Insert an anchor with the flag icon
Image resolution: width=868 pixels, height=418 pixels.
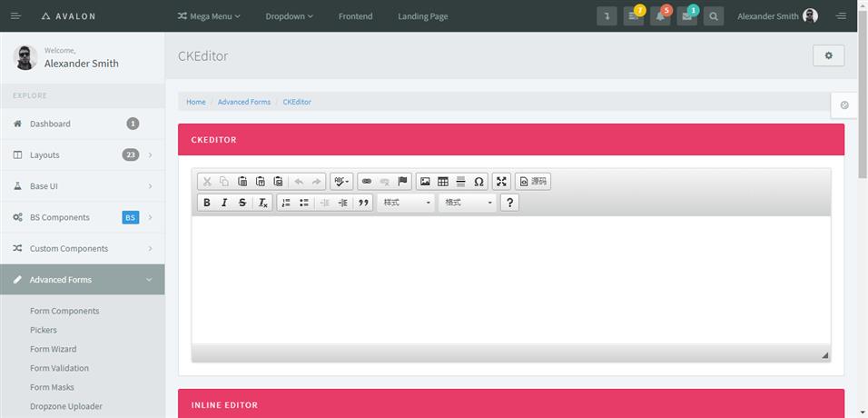click(402, 181)
